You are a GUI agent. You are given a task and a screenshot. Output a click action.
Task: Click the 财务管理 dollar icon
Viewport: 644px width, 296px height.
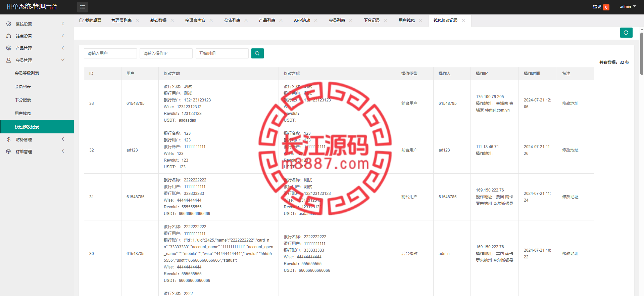[x=9, y=139]
